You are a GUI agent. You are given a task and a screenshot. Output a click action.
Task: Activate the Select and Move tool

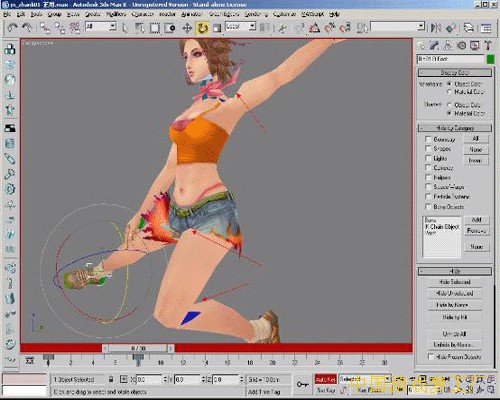[x=187, y=28]
